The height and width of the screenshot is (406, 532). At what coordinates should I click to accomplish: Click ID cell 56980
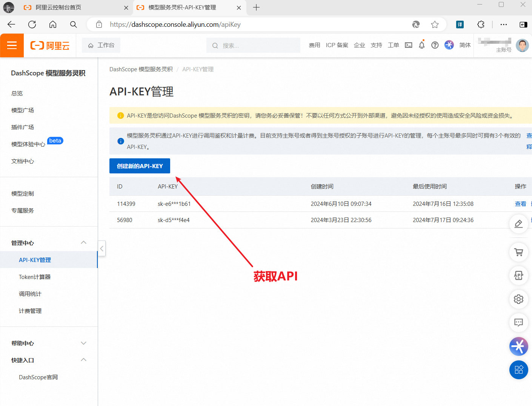coord(125,220)
